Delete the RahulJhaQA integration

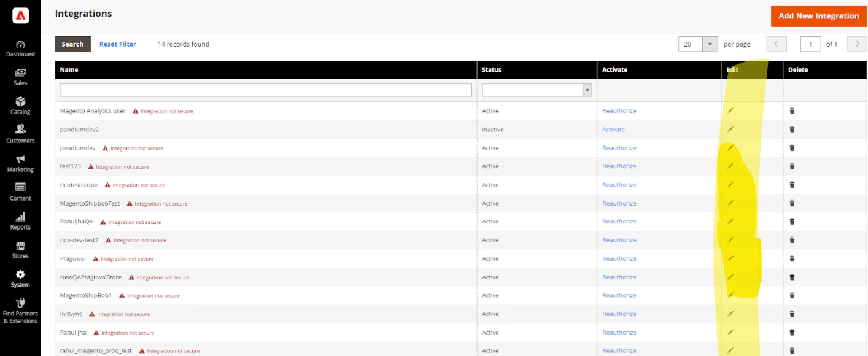coord(792,222)
